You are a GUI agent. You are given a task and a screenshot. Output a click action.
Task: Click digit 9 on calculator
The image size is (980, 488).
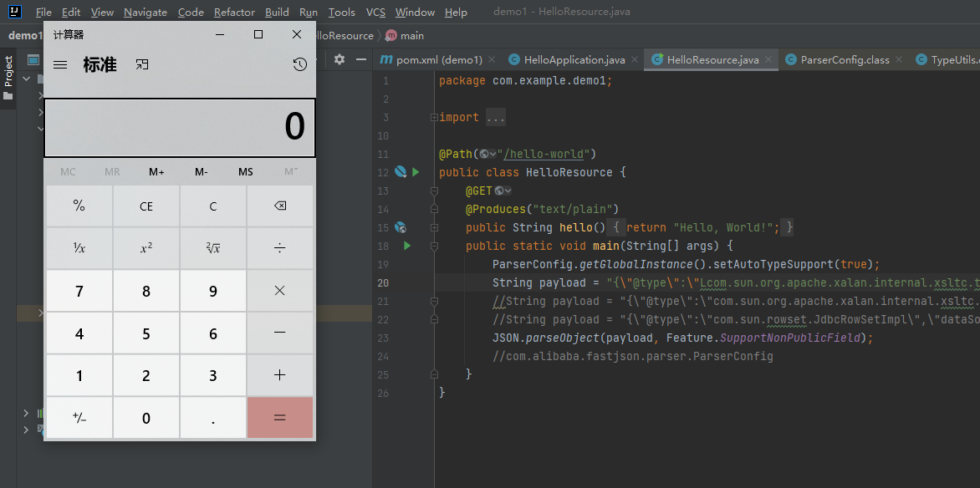point(213,291)
